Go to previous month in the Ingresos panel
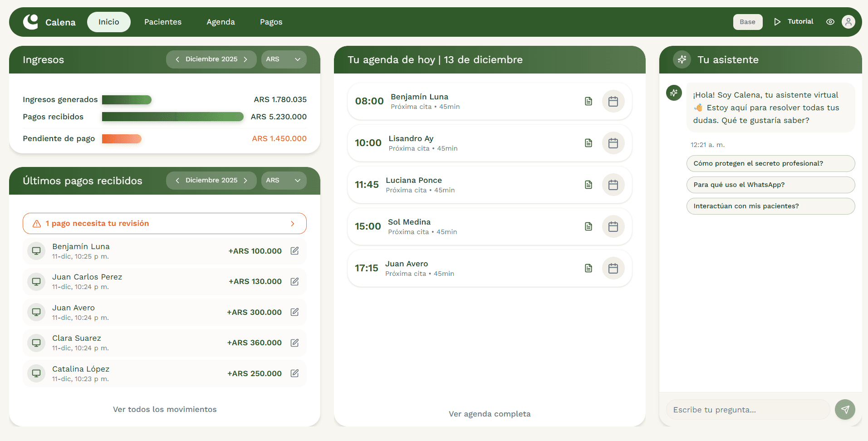This screenshot has height=441, width=868. coord(177,59)
